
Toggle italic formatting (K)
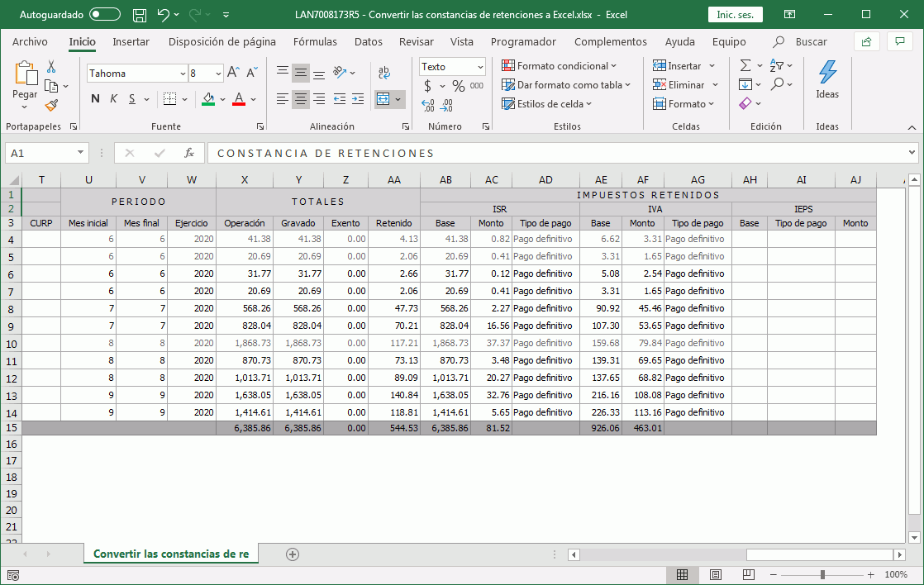(x=113, y=99)
